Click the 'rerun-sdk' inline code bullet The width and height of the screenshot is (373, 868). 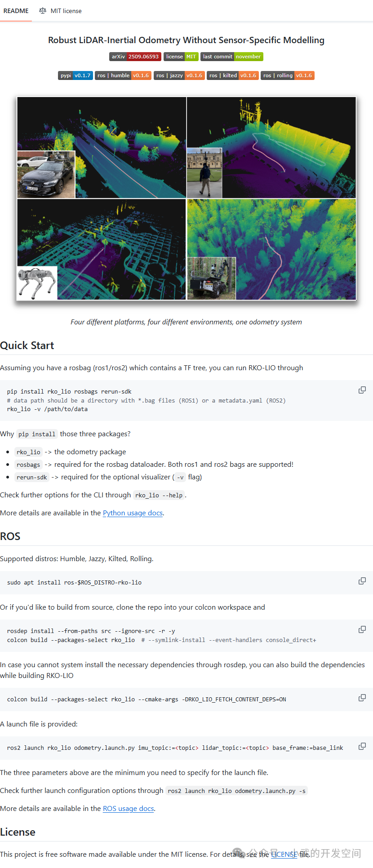pyautogui.click(x=32, y=477)
